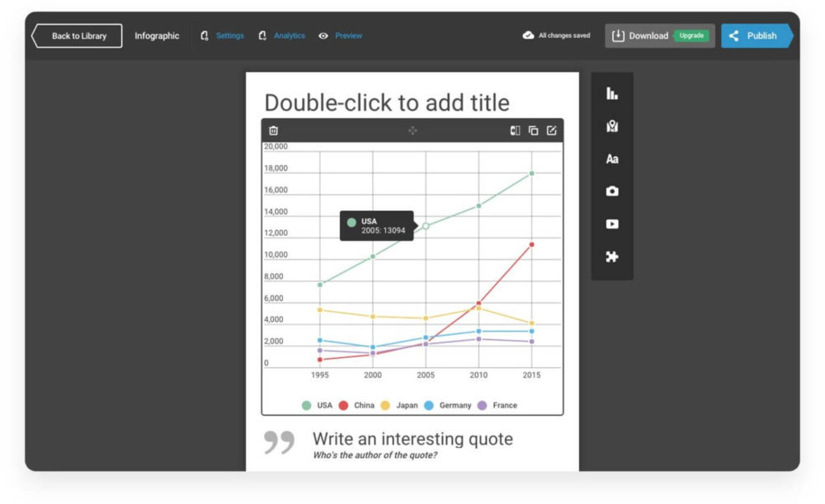Open the chart edit pencil icon
The height and width of the screenshot is (504, 825).
[552, 130]
